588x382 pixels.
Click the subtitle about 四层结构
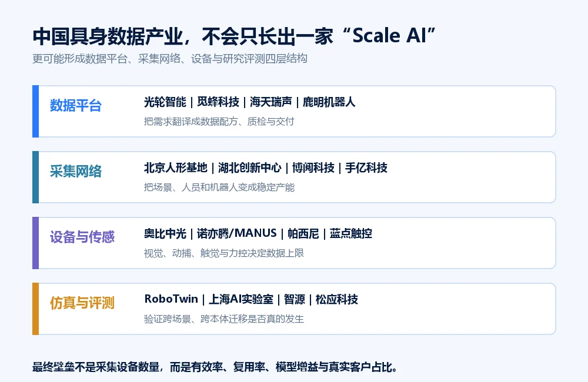[x=170, y=59]
